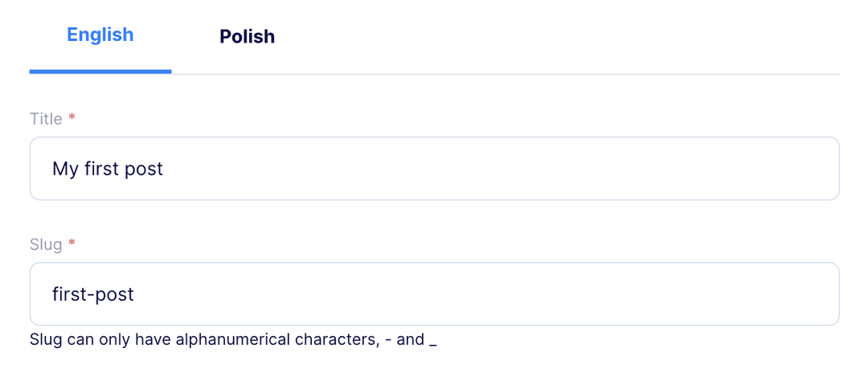Click the empty space inside the Slug box
This screenshot has height=377, width=868.
(487, 294)
